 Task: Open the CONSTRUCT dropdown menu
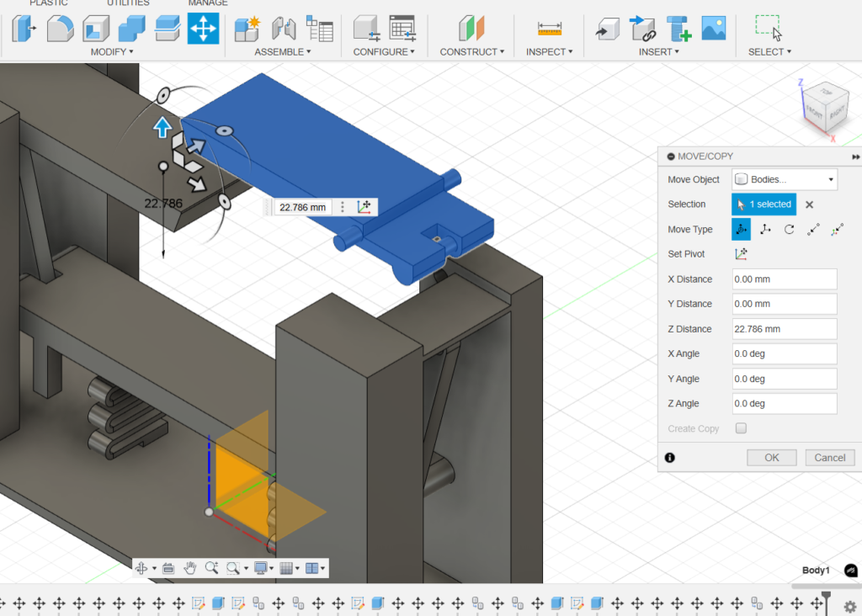coord(471,51)
